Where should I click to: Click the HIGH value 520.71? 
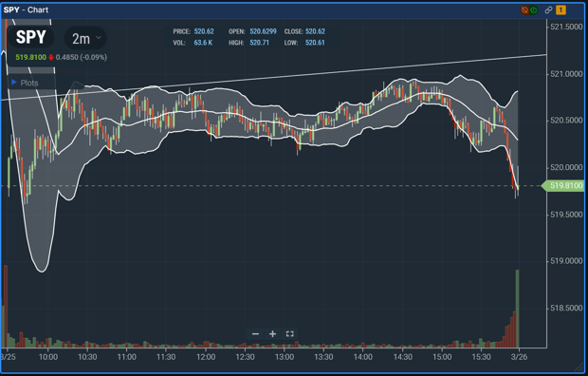click(x=260, y=43)
